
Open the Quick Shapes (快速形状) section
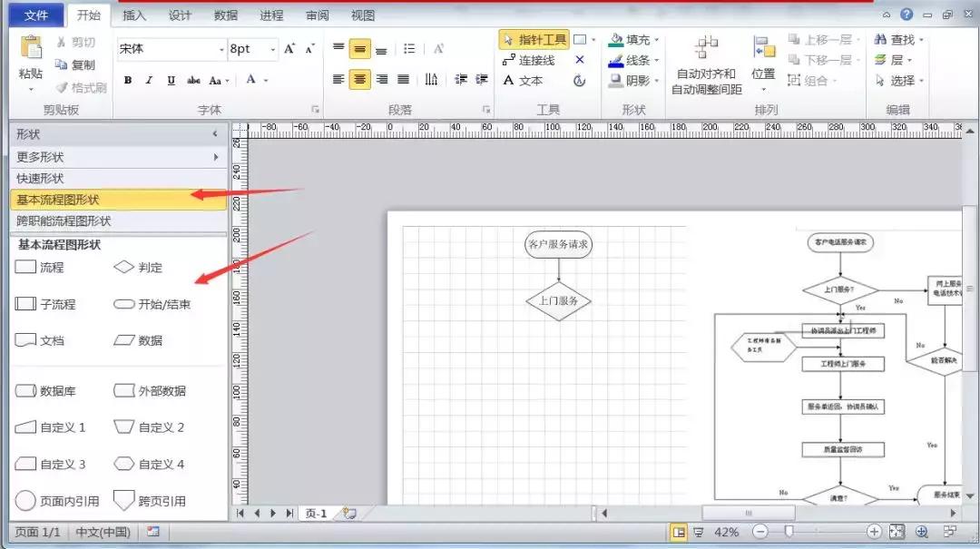(x=40, y=179)
